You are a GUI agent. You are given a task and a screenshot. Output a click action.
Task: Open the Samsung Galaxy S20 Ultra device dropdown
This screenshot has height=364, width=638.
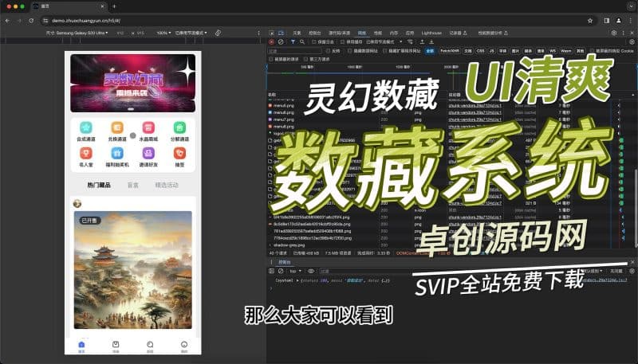(x=77, y=33)
